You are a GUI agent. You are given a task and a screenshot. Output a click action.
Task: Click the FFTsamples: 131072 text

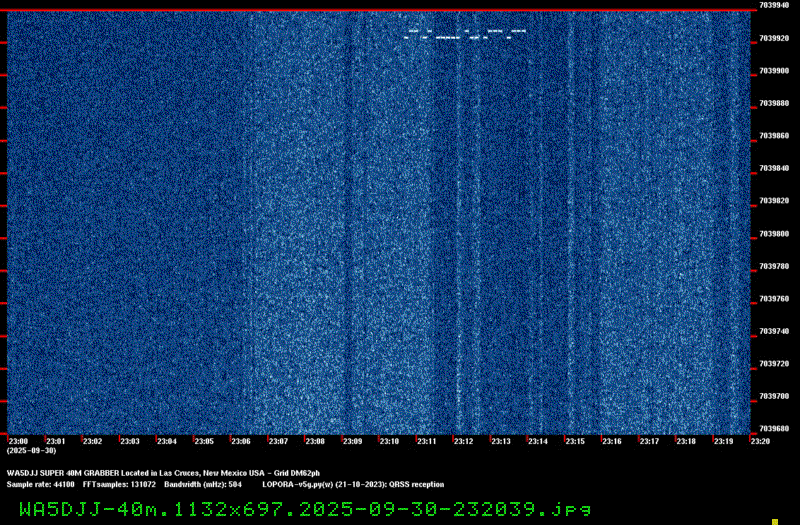[x=119, y=485]
